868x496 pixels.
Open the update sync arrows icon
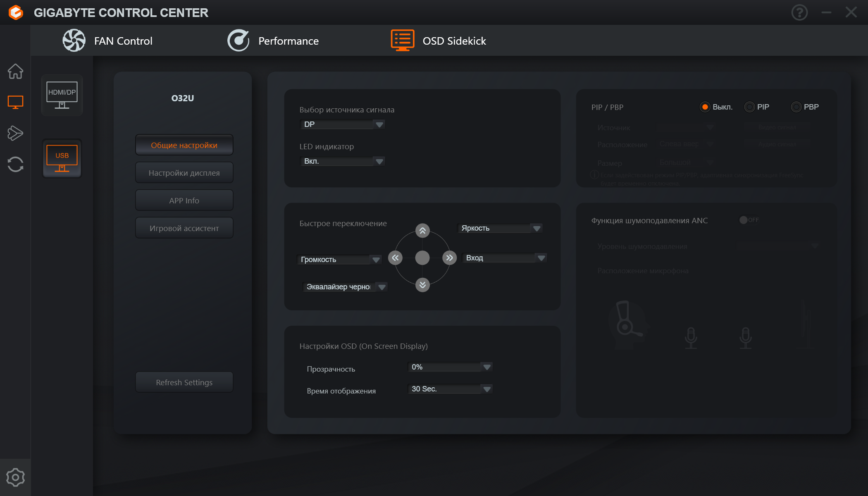15,164
